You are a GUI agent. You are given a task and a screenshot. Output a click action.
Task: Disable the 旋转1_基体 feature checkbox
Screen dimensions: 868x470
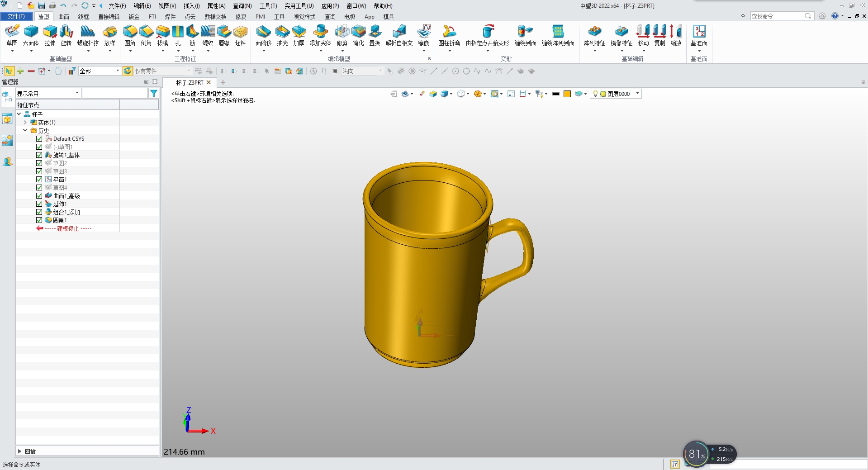click(39, 155)
